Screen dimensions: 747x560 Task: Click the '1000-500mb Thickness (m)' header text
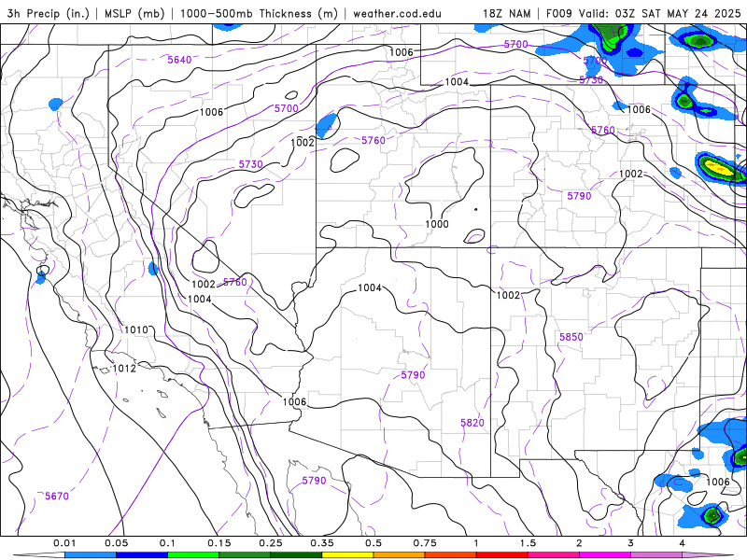click(x=258, y=13)
